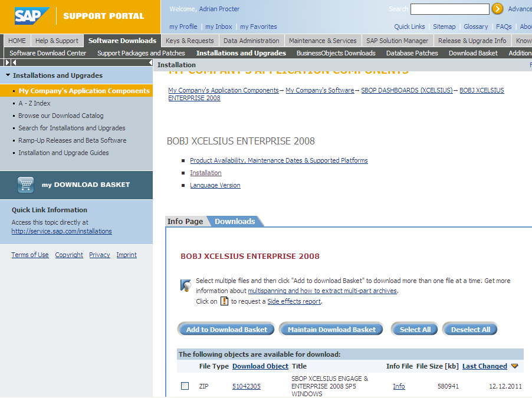Follow the service.sap.com/installations link
The height and width of the screenshot is (398, 532).
click(62, 231)
